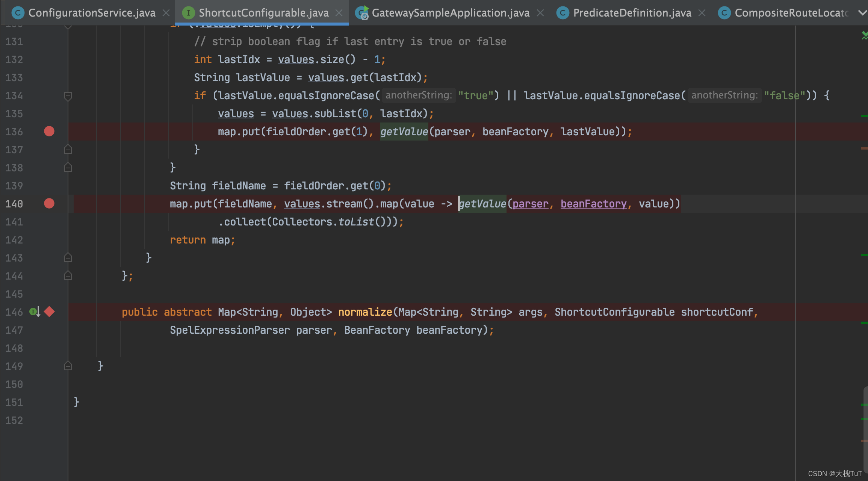868x481 pixels.
Task: Click normalize method name on line 146
Action: [x=365, y=312]
